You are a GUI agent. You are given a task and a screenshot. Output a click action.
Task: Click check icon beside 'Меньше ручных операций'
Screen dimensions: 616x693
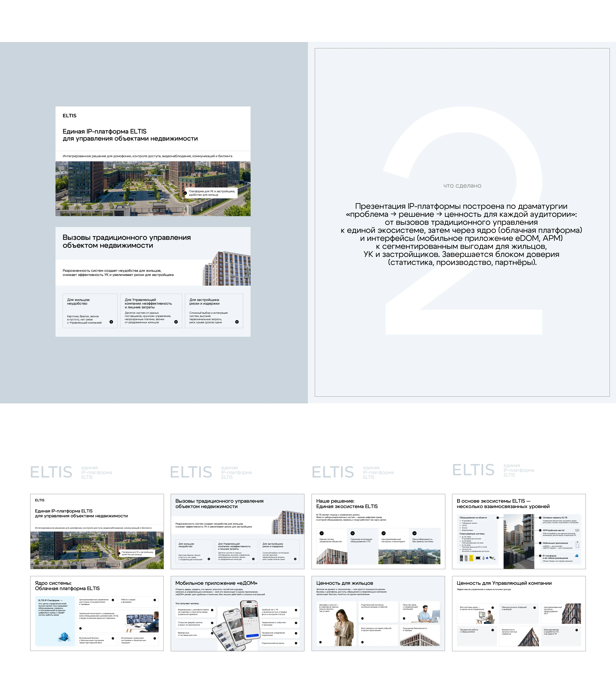(x=535, y=608)
